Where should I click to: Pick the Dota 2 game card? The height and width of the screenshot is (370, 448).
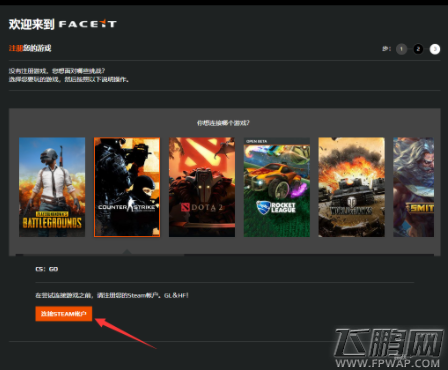202,187
